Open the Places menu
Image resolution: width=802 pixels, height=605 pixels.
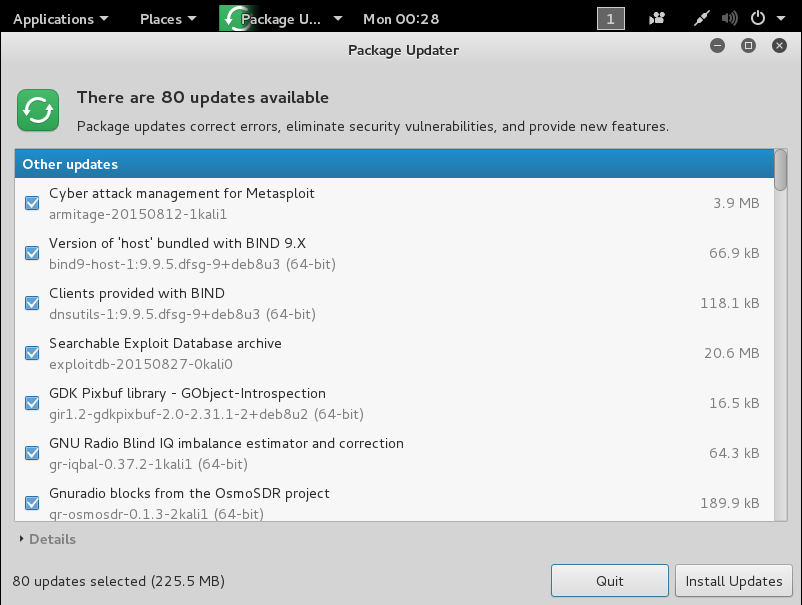click(168, 19)
